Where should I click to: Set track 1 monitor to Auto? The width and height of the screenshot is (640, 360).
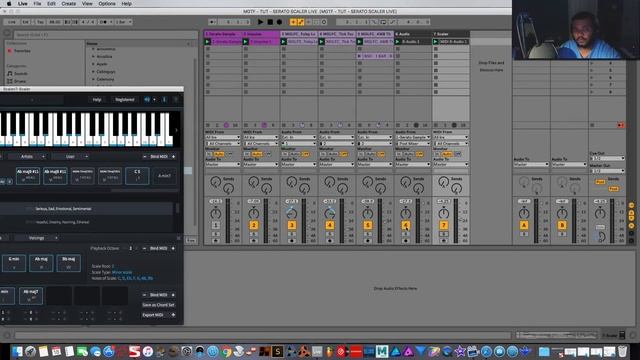(219, 154)
